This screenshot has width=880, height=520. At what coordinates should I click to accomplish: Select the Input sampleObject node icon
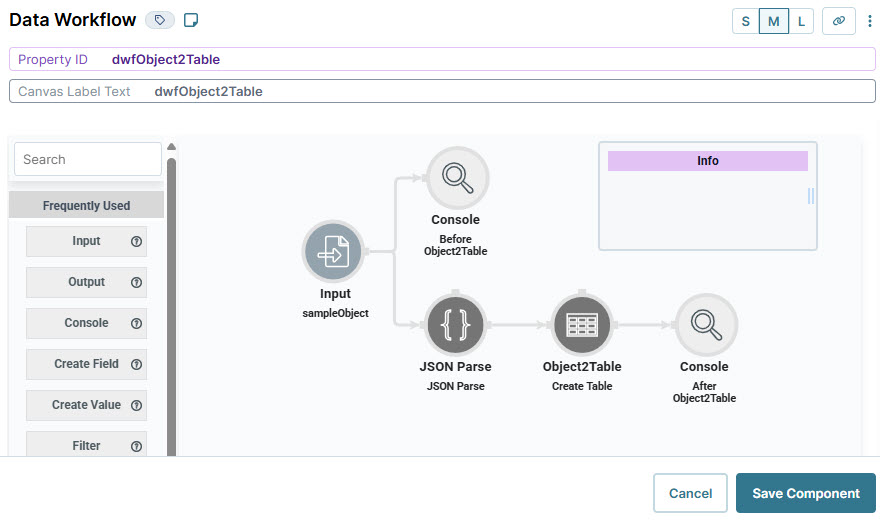click(333, 251)
